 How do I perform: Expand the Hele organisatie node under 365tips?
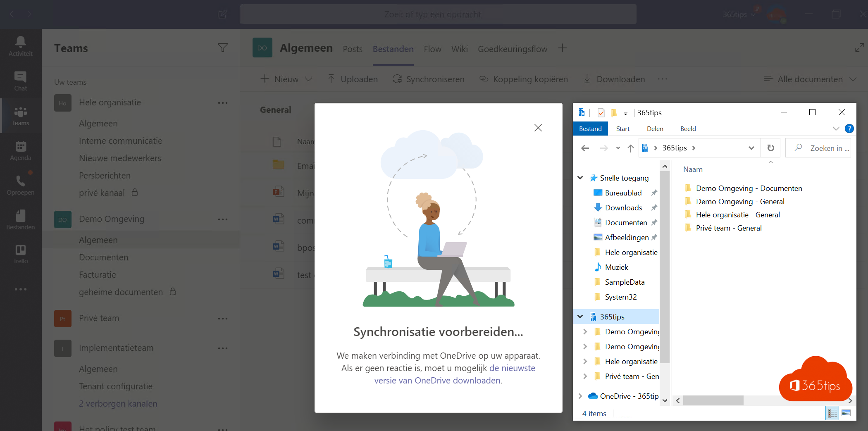(x=585, y=361)
